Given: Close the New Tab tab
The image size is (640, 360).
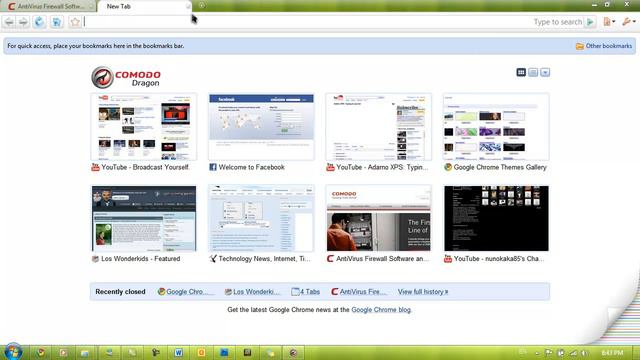Looking at the screenshot, I should 188,6.
